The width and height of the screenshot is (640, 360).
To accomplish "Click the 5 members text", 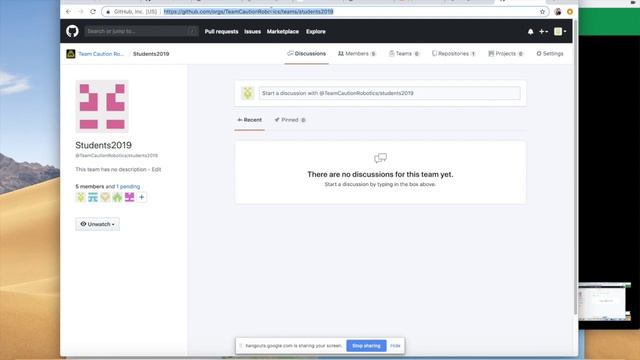I will [90, 187].
